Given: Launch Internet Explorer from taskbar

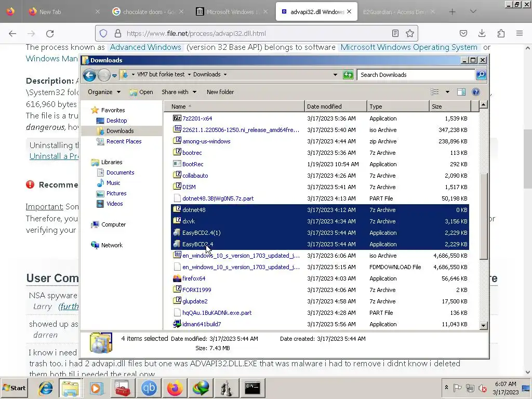Looking at the screenshot, I should tap(45, 388).
